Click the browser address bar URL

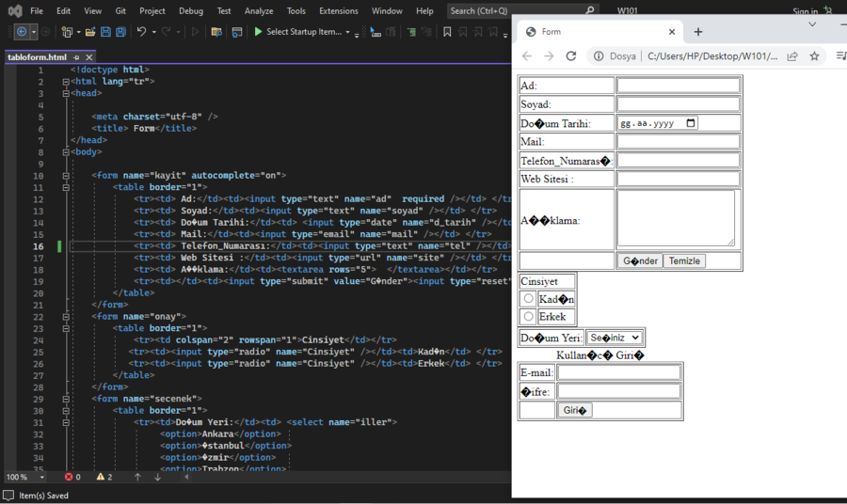712,56
